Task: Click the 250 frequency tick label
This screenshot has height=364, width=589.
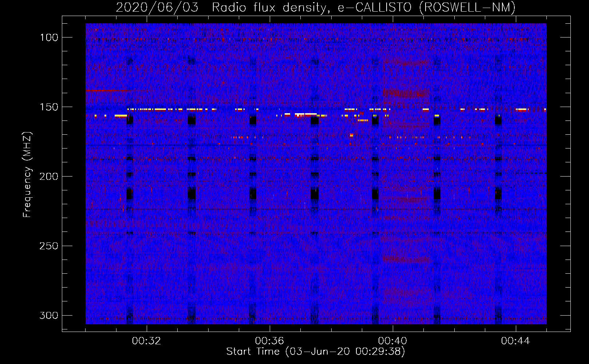Action: click(49, 246)
